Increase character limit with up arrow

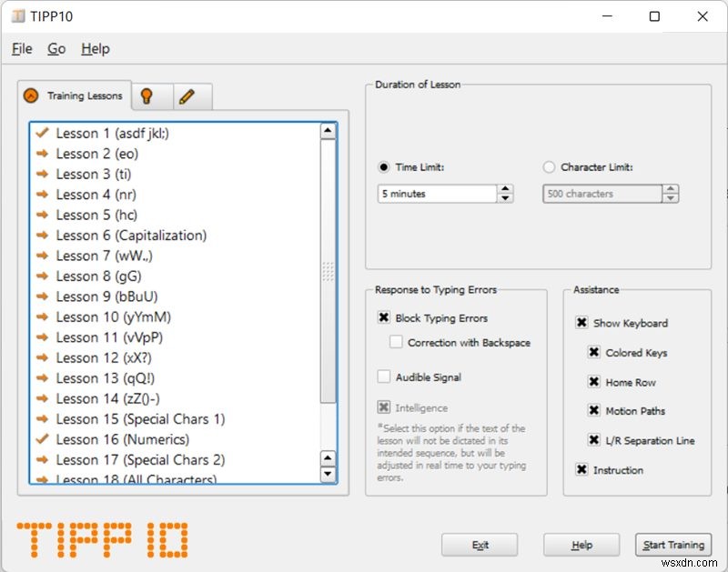tap(671, 189)
